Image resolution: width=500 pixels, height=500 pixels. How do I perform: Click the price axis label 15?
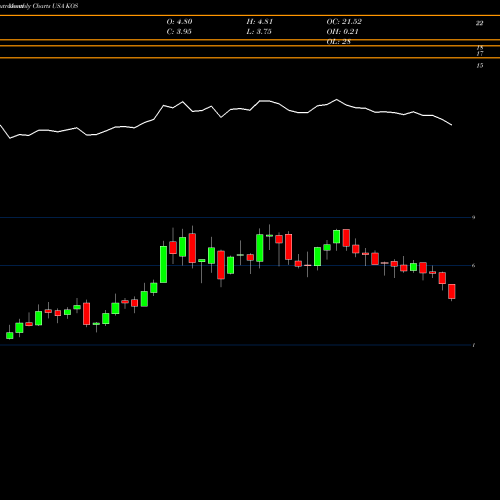pyautogui.click(x=480, y=66)
